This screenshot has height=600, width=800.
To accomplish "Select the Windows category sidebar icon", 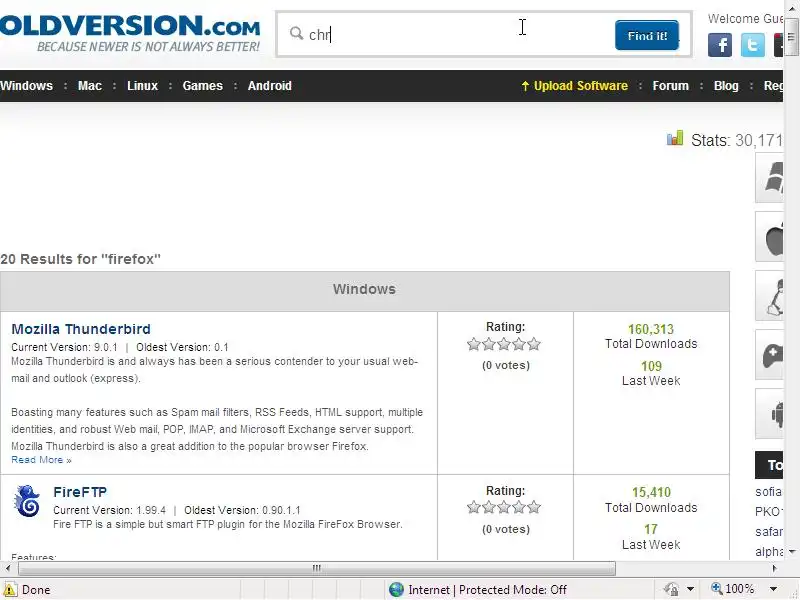I will 769,178.
